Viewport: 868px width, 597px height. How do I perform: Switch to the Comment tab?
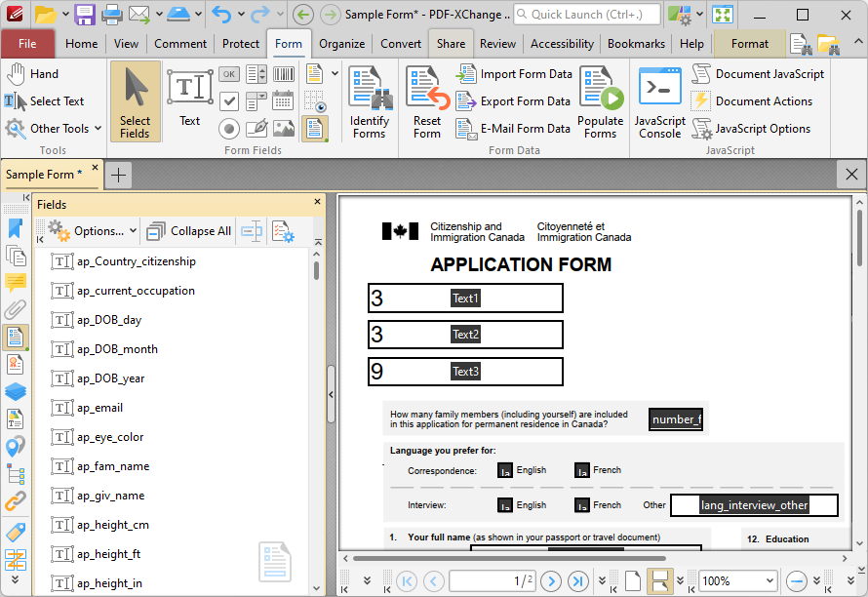[x=180, y=44]
